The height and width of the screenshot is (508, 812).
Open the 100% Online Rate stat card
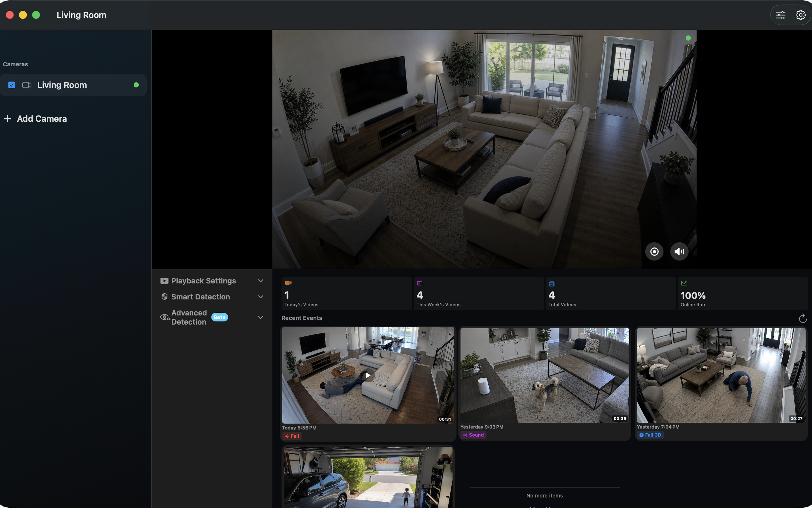tap(743, 294)
